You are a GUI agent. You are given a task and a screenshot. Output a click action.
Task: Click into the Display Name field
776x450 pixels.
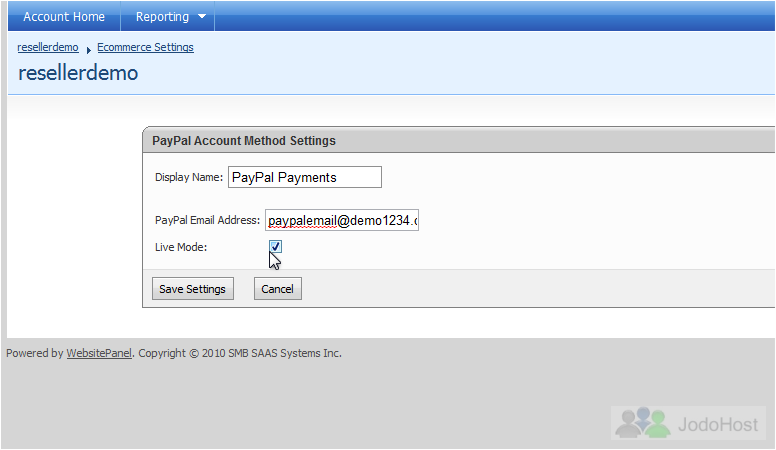[305, 177]
